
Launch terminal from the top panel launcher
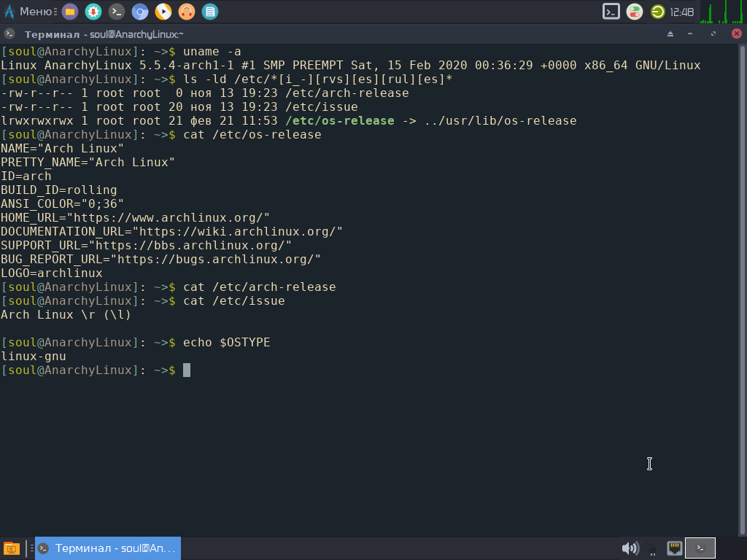point(117,12)
